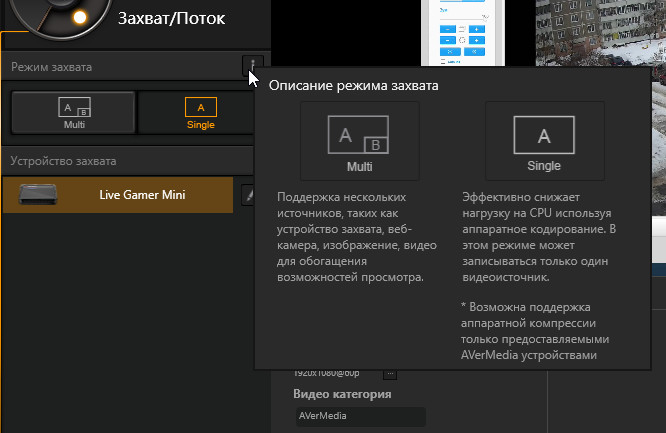Switch capture mode to Multi

74,113
